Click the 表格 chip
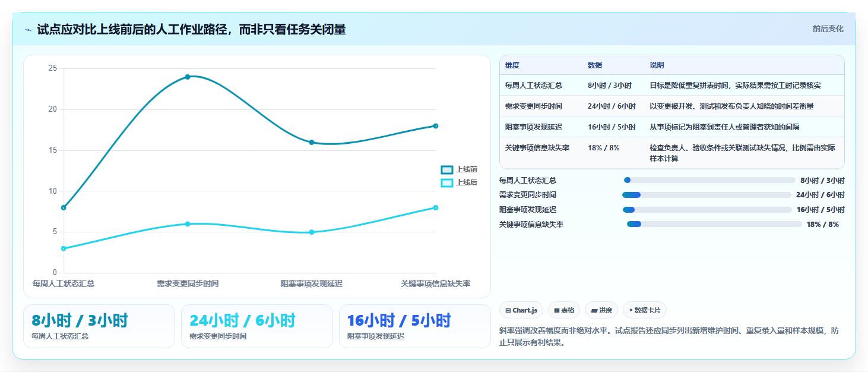Screen dimensions: 868x372 point(564,310)
